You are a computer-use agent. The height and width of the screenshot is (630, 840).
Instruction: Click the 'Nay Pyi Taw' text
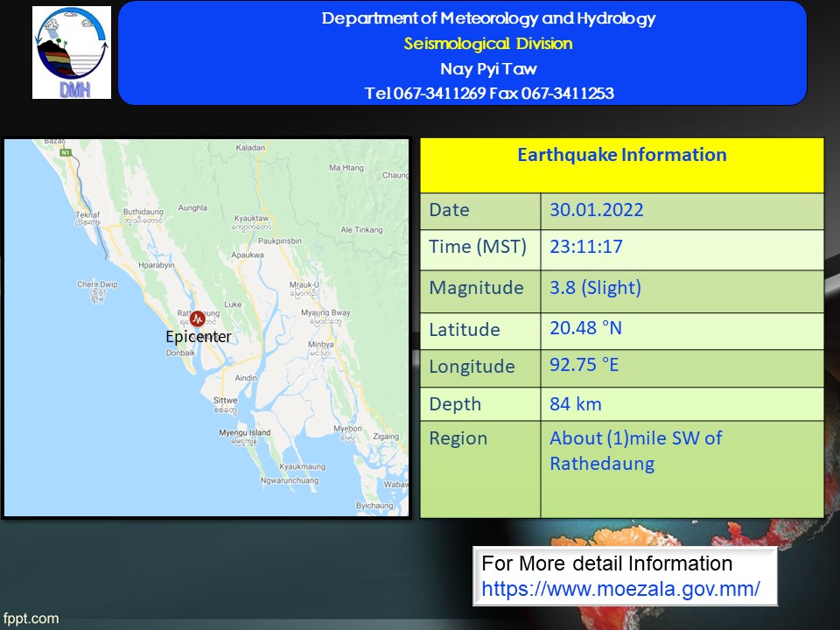coord(488,68)
